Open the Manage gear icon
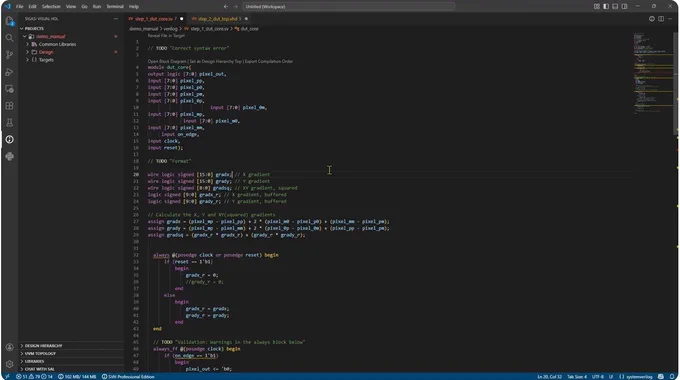The width and height of the screenshot is (680, 380). 10,364
